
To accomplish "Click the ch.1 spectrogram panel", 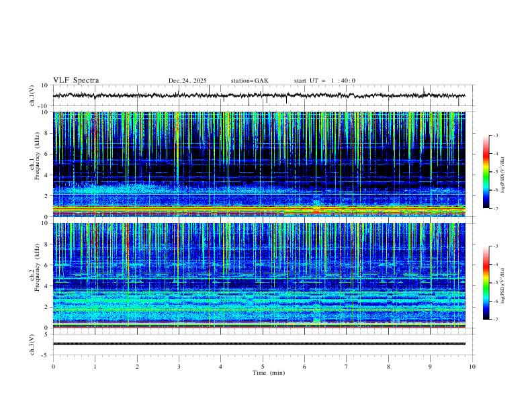I will coord(259,164).
